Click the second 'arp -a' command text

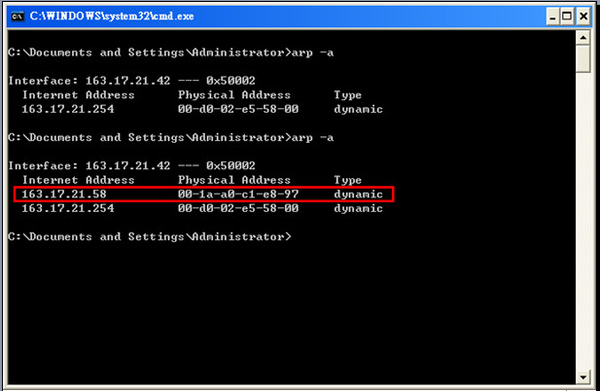coord(312,138)
